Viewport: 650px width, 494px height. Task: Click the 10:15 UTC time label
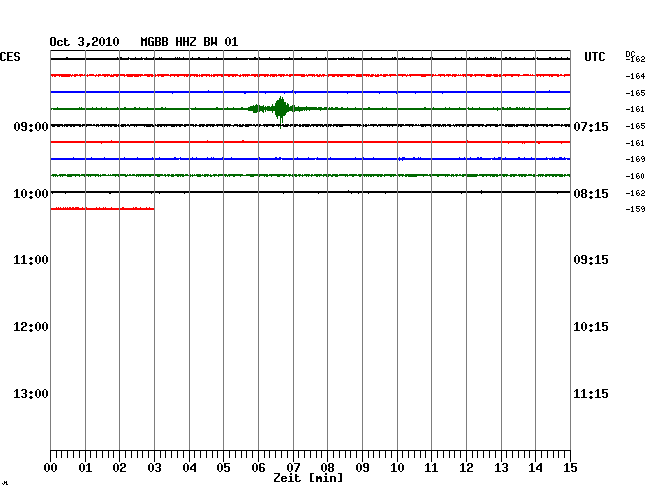click(591, 327)
